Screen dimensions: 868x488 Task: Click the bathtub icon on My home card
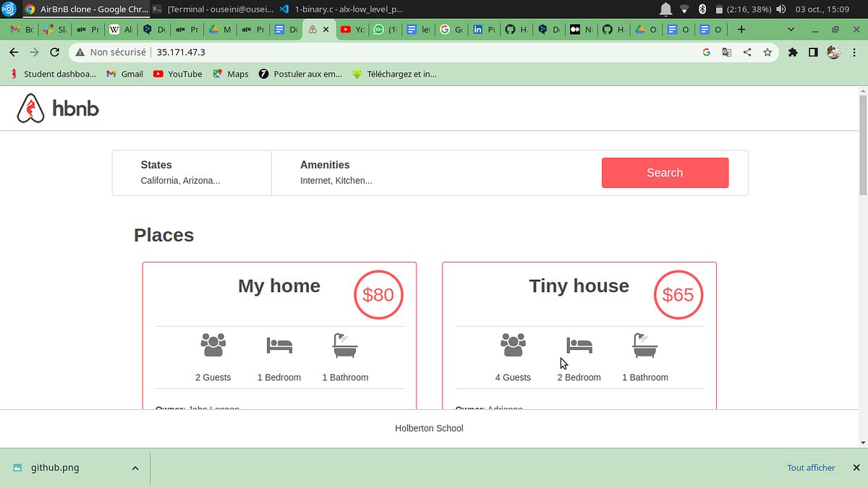pyautogui.click(x=345, y=346)
